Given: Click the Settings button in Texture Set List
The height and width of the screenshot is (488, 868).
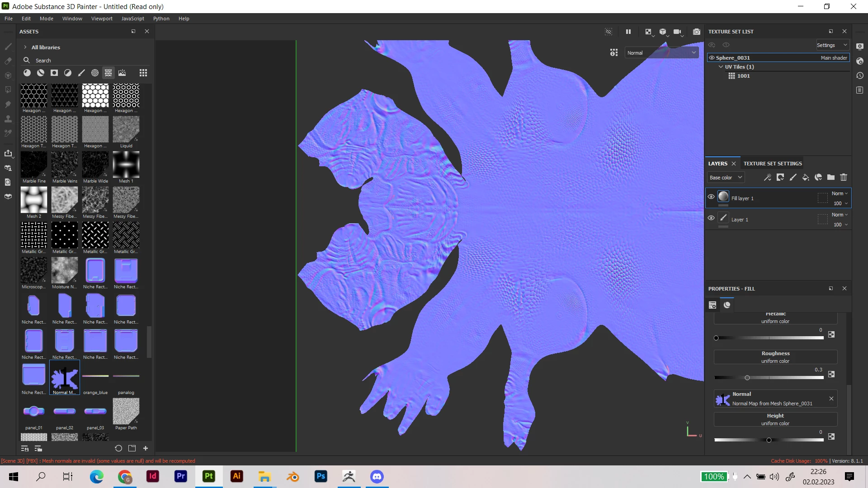Looking at the screenshot, I should coord(832,45).
